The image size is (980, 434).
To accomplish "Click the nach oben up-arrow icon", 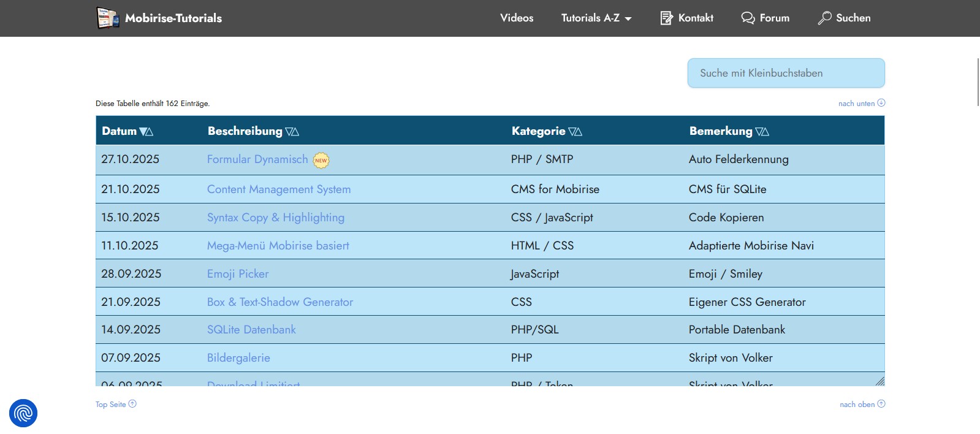I will tap(881, 404).
